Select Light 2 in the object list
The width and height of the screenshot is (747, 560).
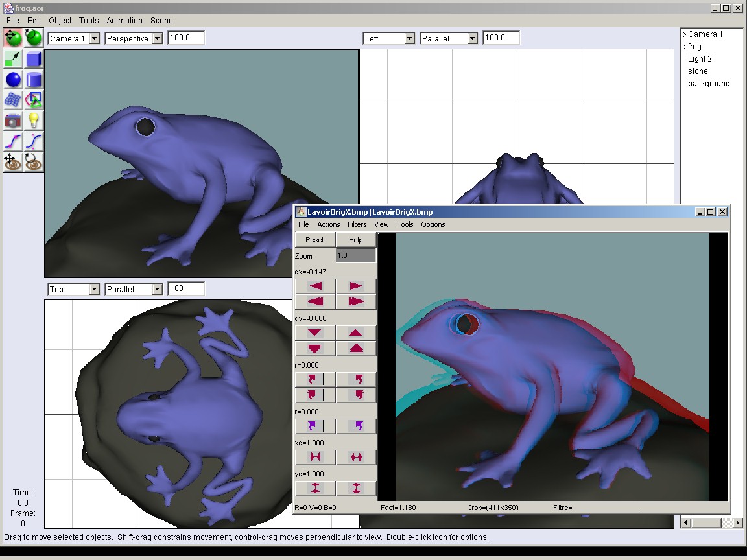pyautogui.click(x=700, y=58)
